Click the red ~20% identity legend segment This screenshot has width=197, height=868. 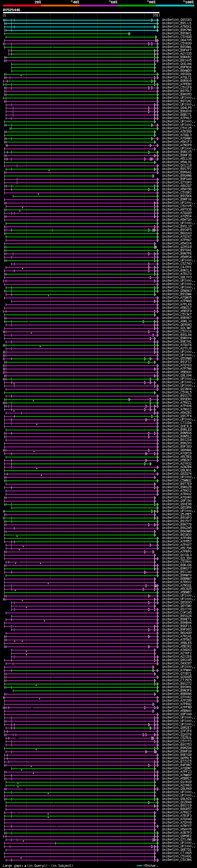click(x=22, y=6)
